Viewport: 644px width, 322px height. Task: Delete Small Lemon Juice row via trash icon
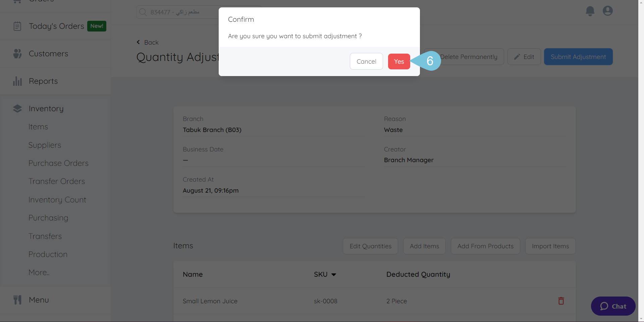(x=561, y=301)
